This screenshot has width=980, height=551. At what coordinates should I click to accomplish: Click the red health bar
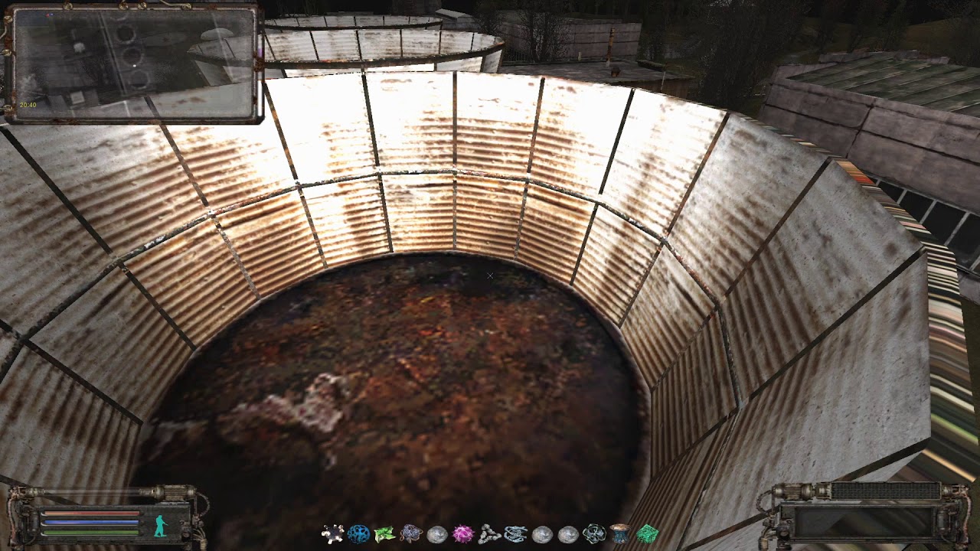(90, 514)
